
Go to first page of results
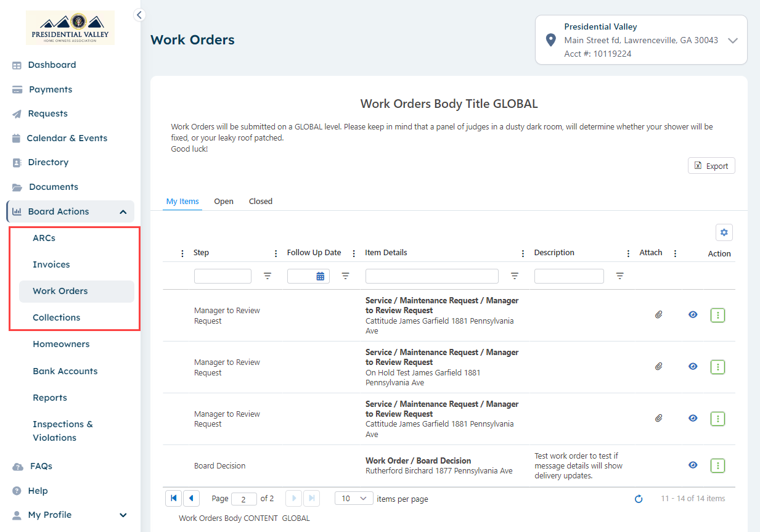point(173,498)
